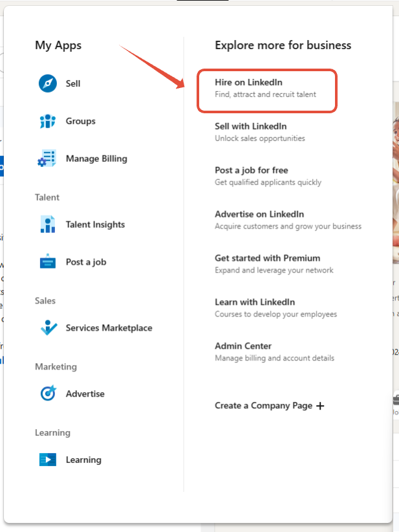Click the plus icon beside Create a Company Page
The image size is (399, 532).
pyautogui.click(x=320, y=406)
